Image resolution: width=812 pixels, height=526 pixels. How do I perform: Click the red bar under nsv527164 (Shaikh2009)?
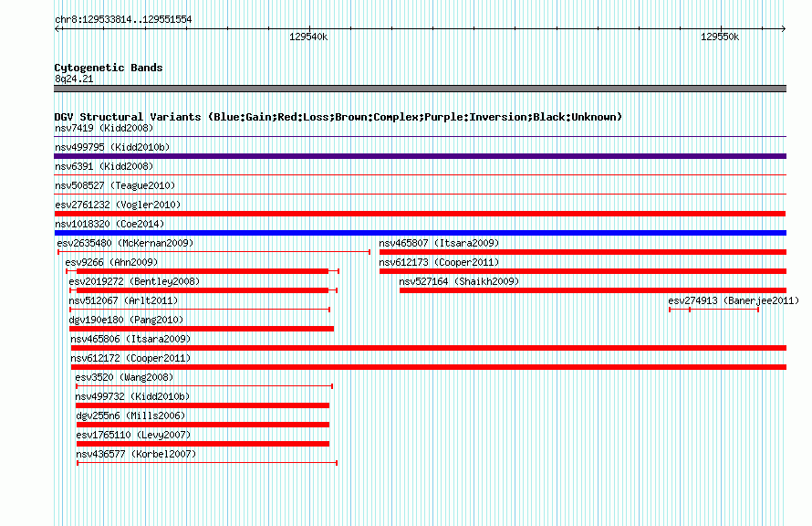coord(593,290)
